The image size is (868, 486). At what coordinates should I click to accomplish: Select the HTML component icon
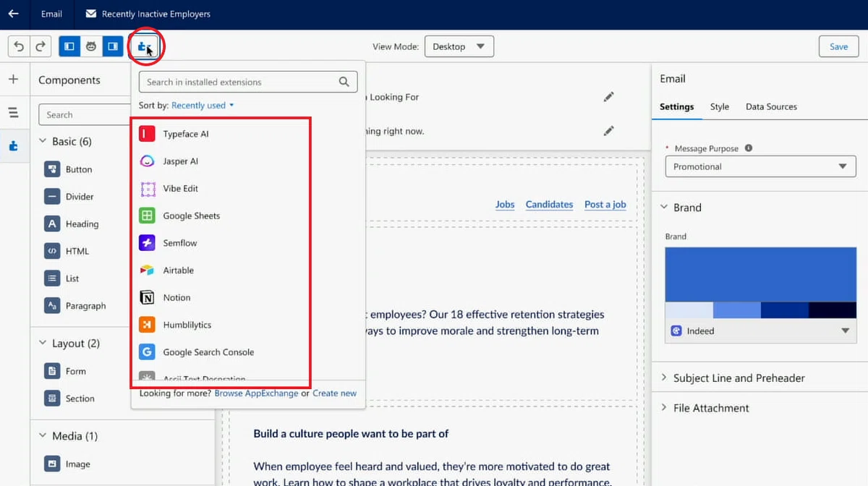[51, 251]
